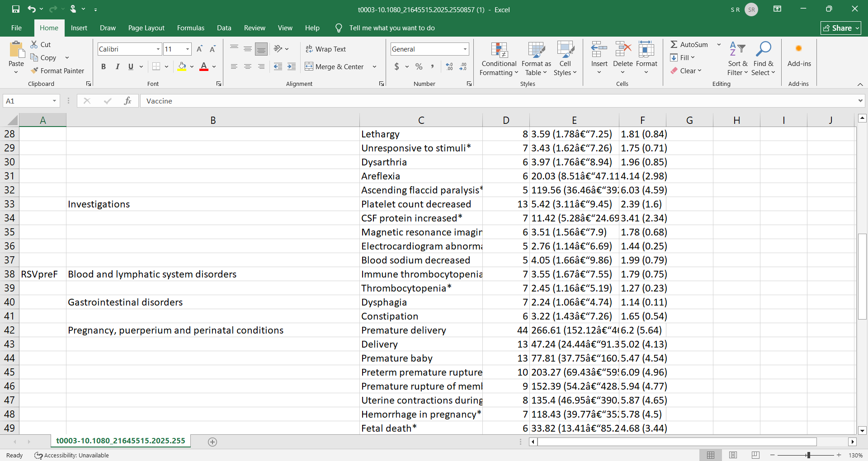Expand the Merge & Center dropdown arrow
The height and width of the screenshot is (461, 868).
coord(374,66)
